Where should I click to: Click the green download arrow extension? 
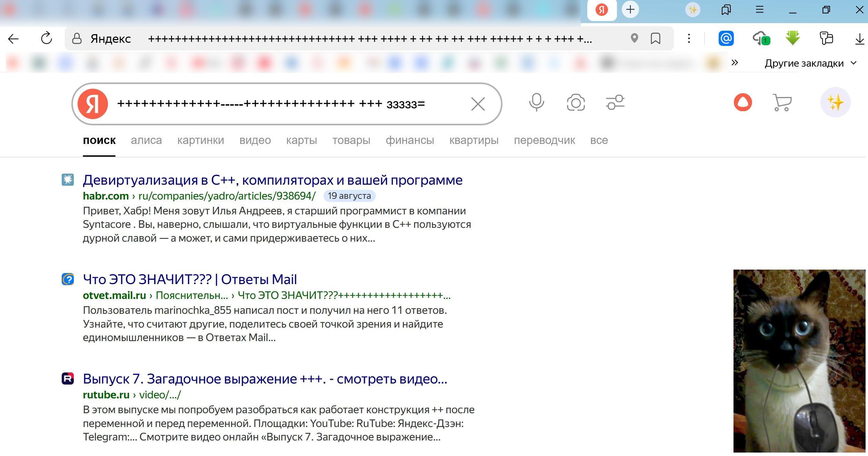pyautogui.click(x=792, y=38)
